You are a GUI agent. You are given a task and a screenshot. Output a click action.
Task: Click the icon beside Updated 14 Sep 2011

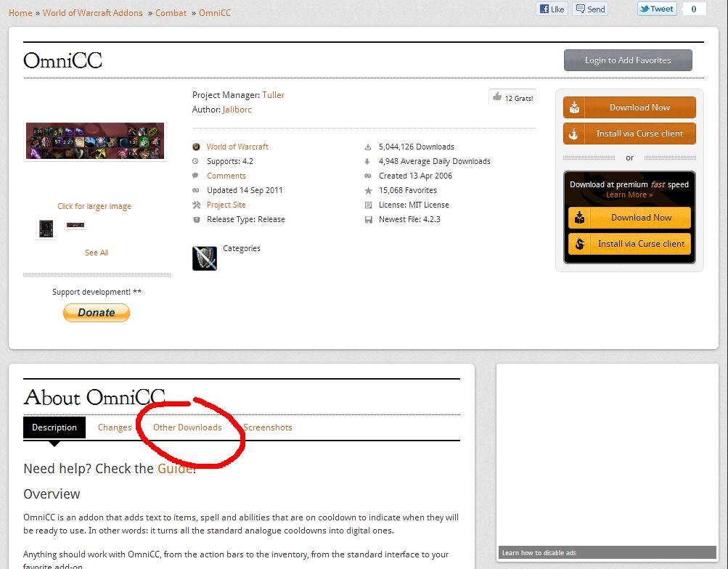pos(196,190)
